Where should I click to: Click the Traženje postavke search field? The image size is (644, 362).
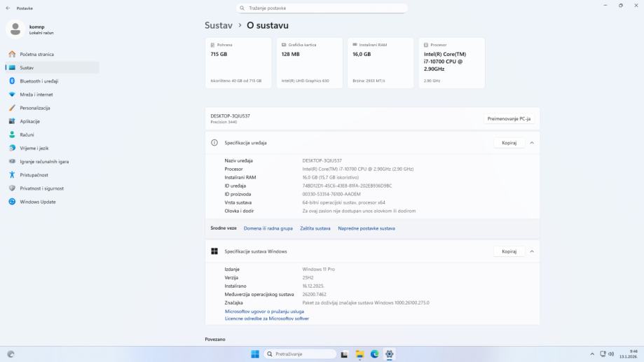(322, 8)
